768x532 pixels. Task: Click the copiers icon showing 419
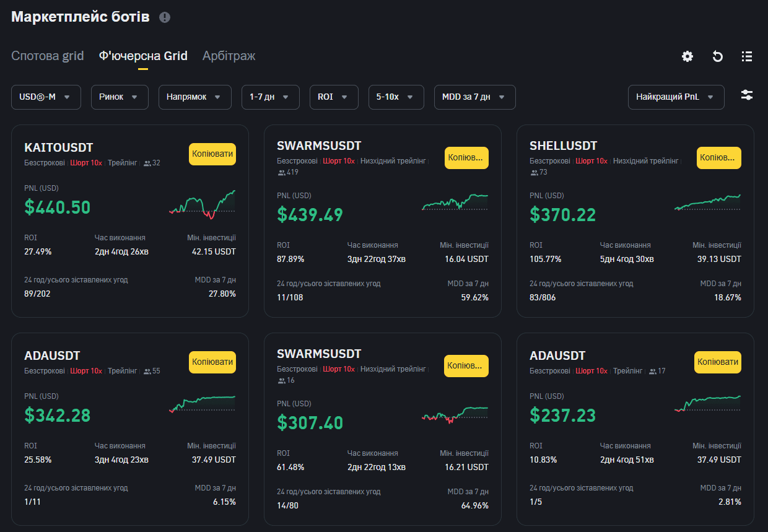tap(281, 172)
